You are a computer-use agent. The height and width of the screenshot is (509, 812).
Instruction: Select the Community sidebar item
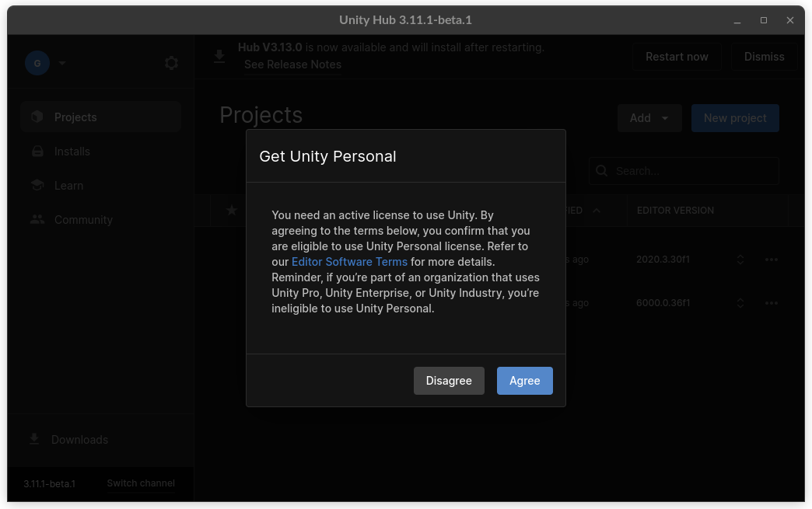[83, 220]
